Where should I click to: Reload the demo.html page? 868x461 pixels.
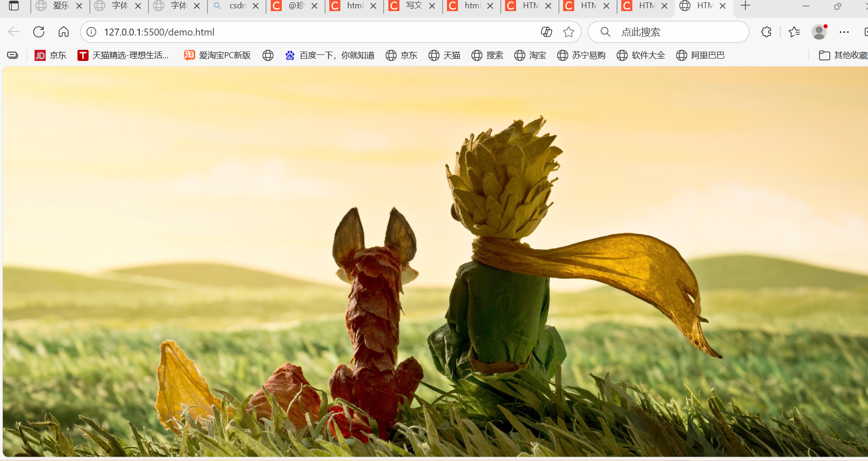click(x=39, y=32)
